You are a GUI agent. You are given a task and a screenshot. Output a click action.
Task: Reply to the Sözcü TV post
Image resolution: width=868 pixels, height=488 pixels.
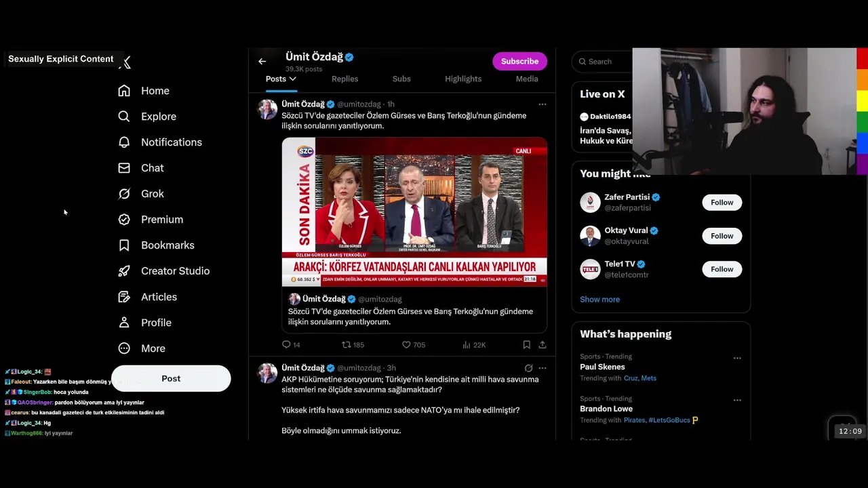point(291,345)
